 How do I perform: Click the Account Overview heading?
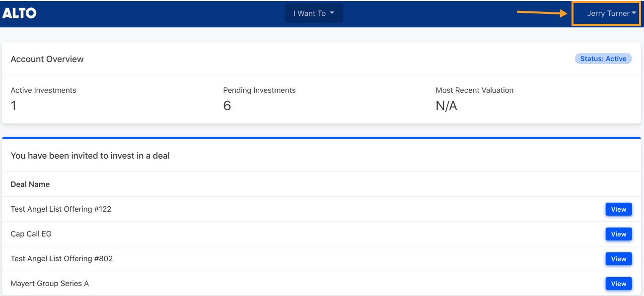[x=47, y=59]
